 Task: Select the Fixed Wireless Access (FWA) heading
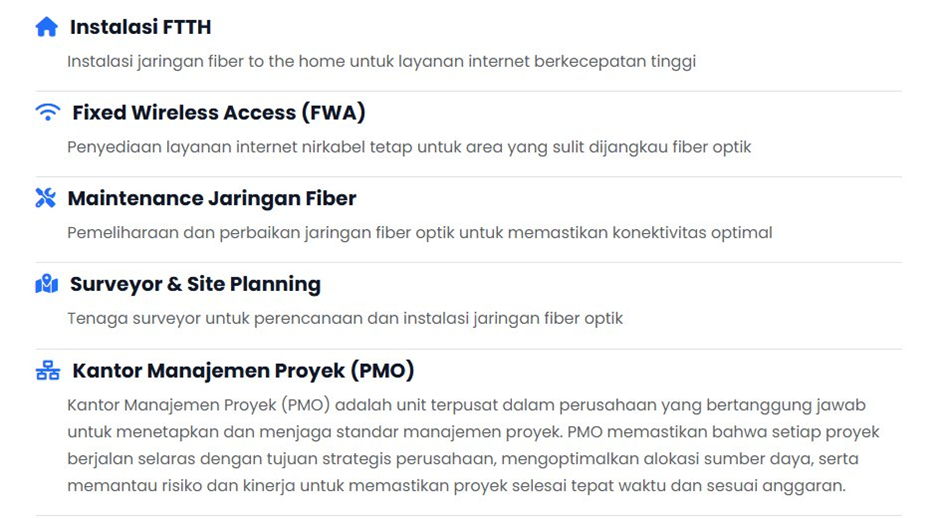(218, 113)
